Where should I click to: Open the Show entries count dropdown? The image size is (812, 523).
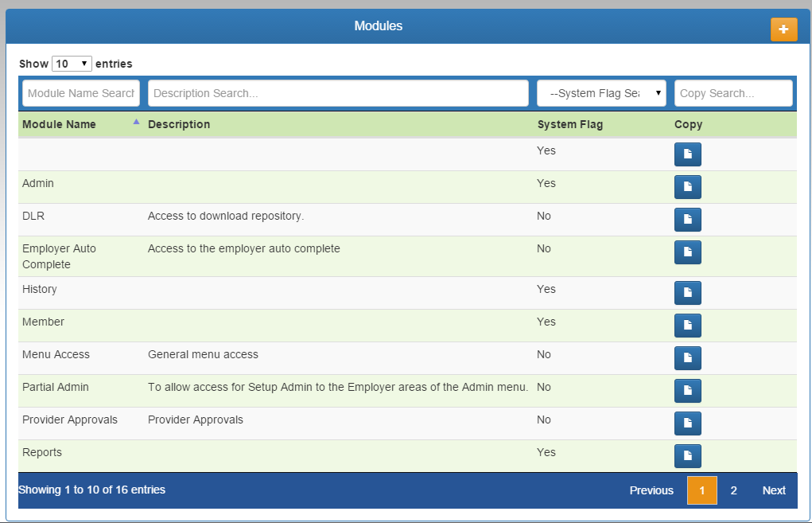72,64
